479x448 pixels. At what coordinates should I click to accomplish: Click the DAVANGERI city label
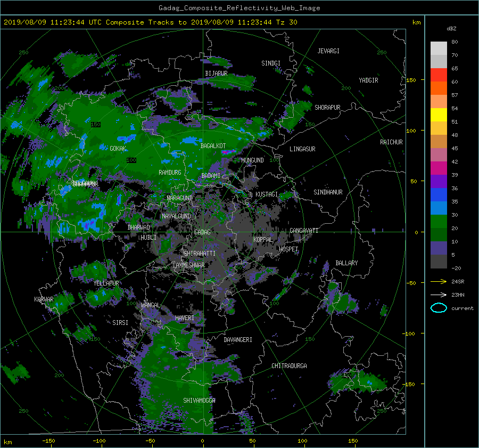click(238, 340)
